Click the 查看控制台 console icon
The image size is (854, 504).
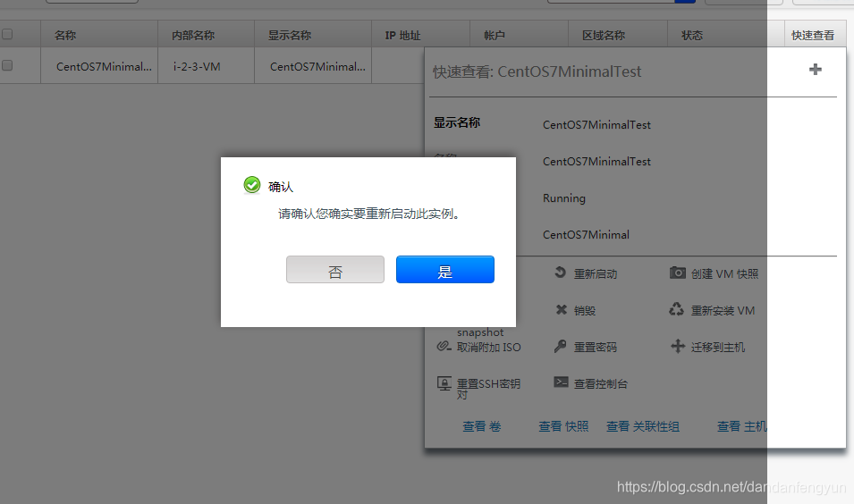coord(561,382)
